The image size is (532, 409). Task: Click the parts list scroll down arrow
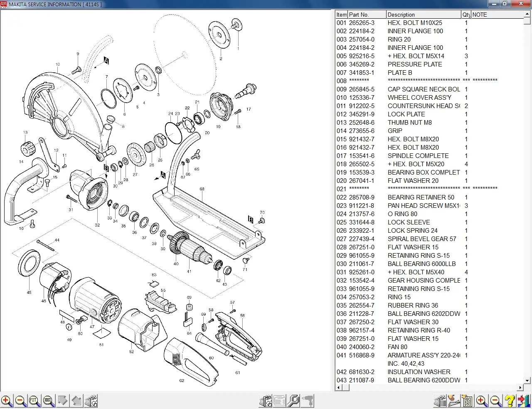[x=527, y=380]
